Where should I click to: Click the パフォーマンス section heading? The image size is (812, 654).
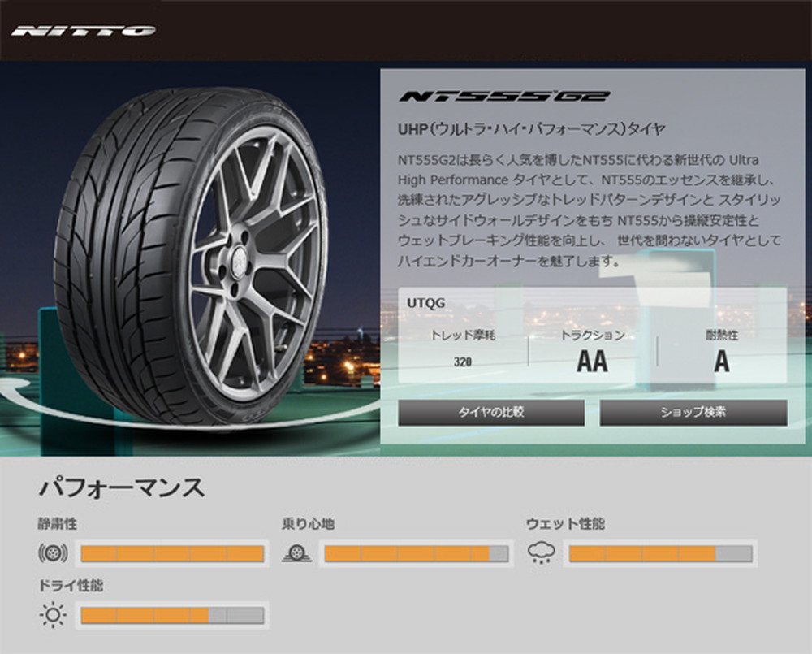123,488
